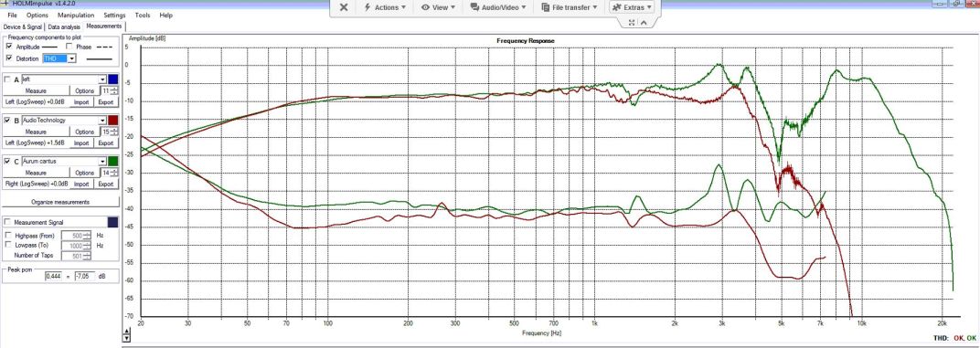Collapse the remote toolbar with the chevron
The image size is (980, 348).
(644, 23)
